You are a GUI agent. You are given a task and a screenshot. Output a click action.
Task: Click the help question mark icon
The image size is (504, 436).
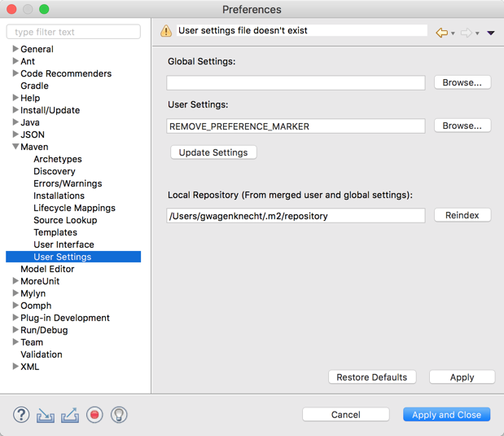[x=21, y=415]
